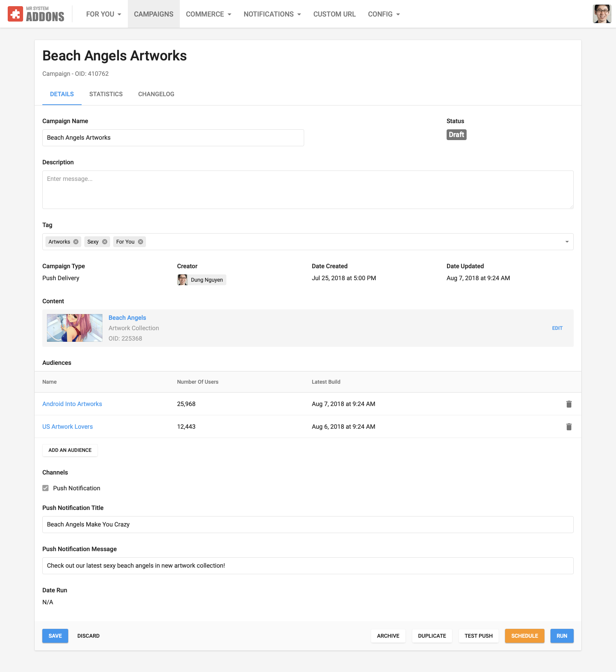Open the Config navigation dropdown
The image size is (616, 672).
(x=383, y=14)
